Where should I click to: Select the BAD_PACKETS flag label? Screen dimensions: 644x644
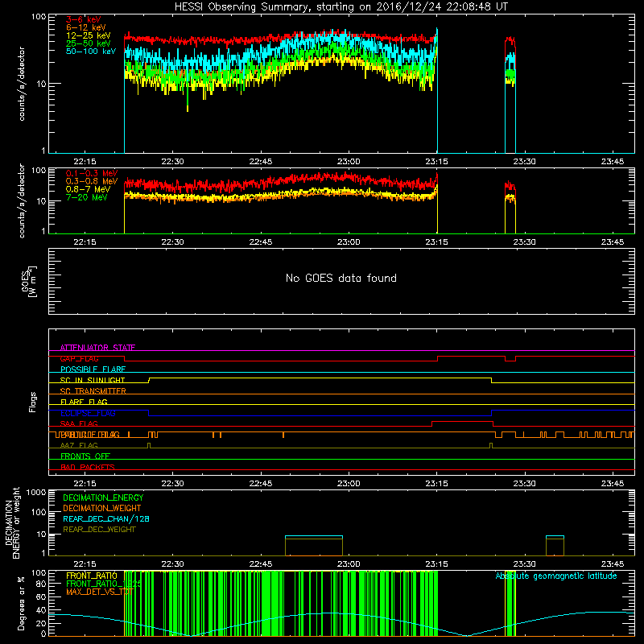[88, 467]
